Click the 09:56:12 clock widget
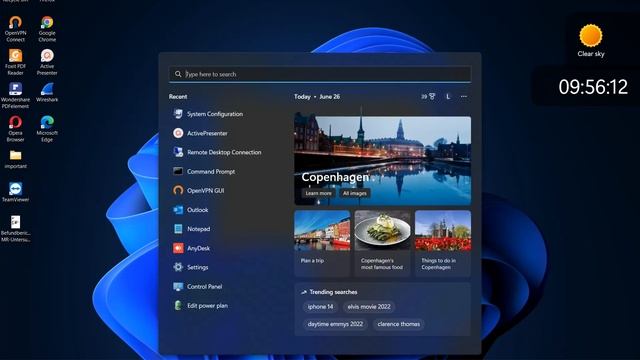 (x=593, y=87)
